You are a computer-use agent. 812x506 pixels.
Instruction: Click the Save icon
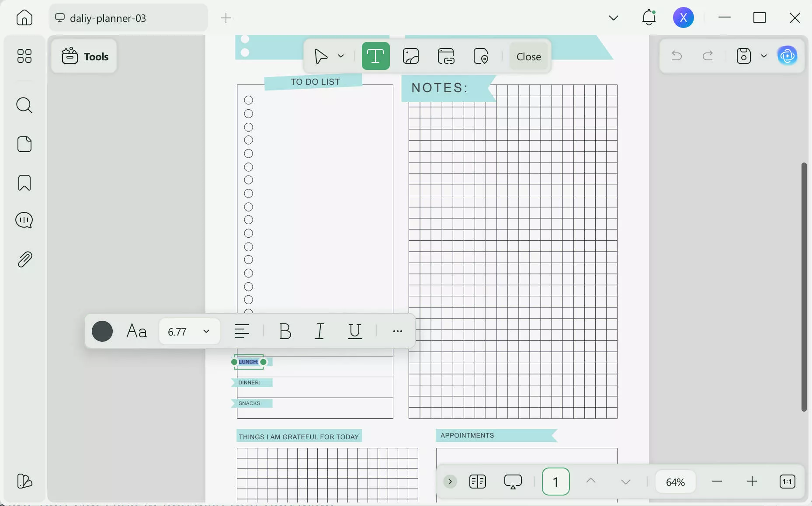tap(744, 56)
